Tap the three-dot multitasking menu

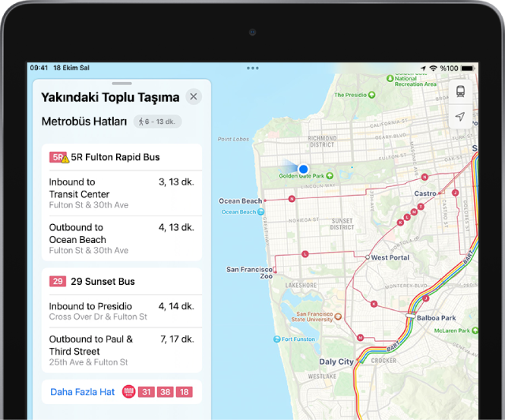[252, 68]
